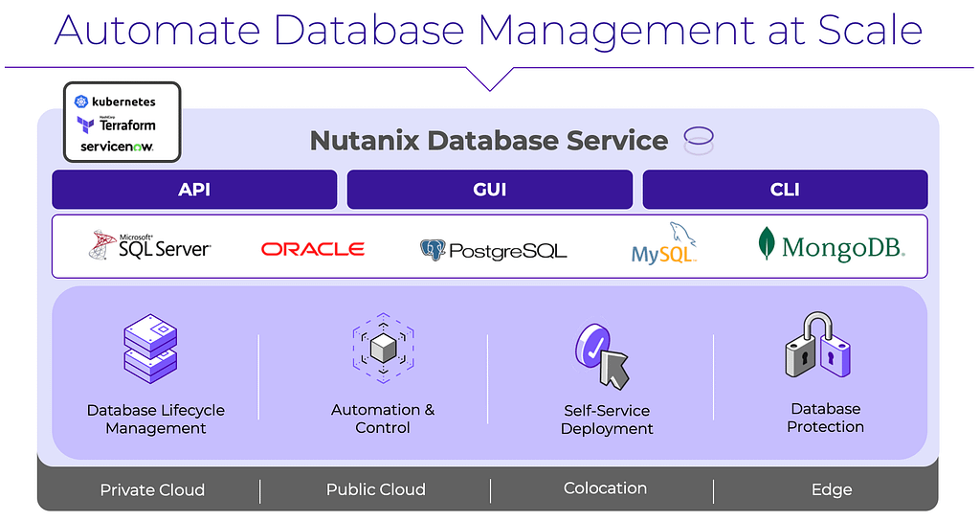Click the ServiceNow logo

pyautogui.click(x=117, y=147)
